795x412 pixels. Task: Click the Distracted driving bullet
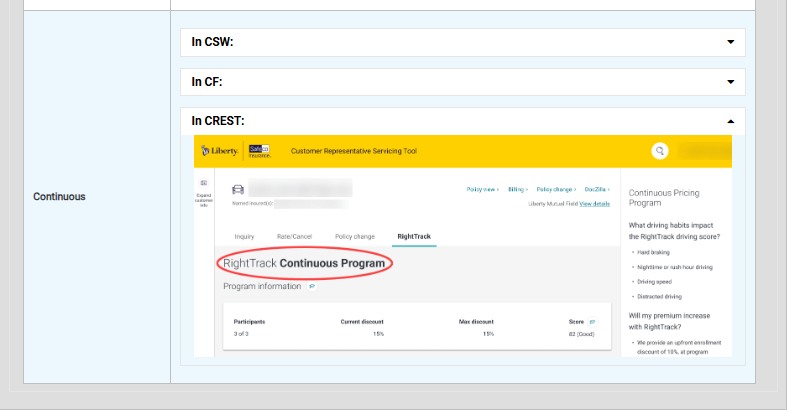660,296
